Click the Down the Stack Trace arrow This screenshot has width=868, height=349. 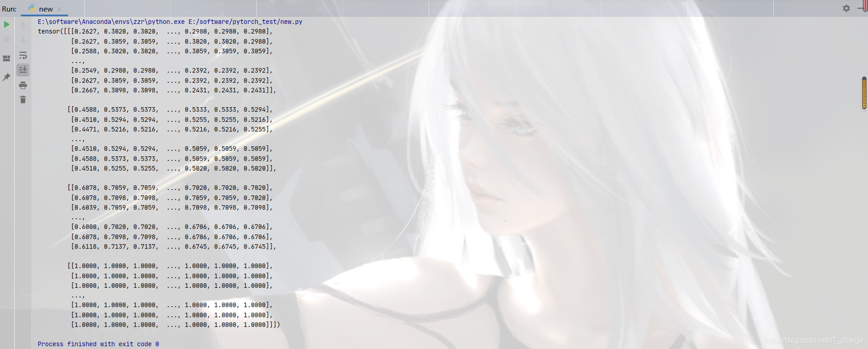click(23, 40)
